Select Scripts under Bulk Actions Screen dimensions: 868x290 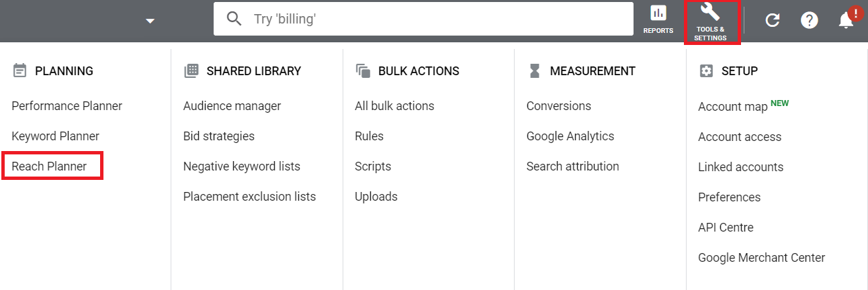(373, 166)
